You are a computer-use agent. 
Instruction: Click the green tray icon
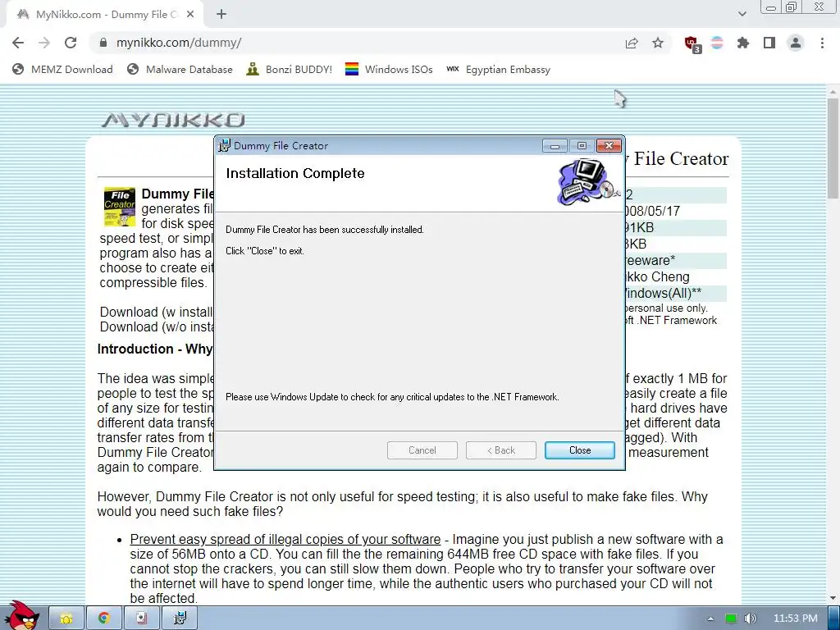pos(731,619)
